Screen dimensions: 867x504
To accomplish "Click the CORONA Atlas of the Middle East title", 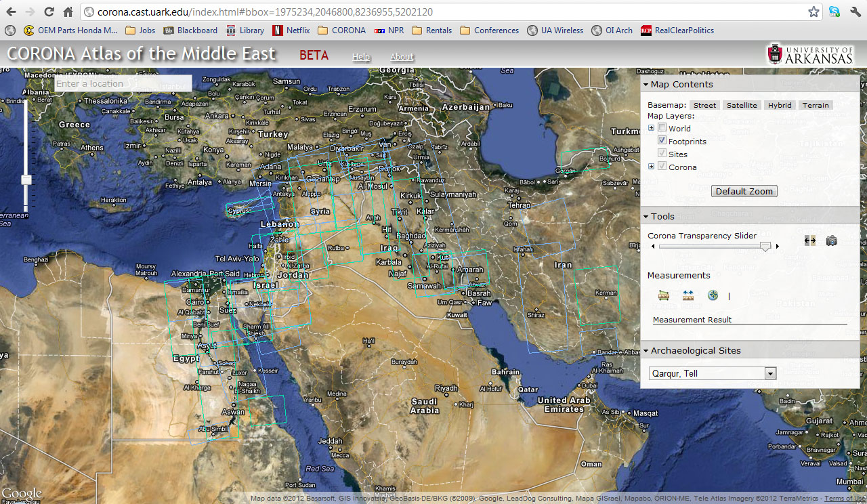I will point(142,54).
